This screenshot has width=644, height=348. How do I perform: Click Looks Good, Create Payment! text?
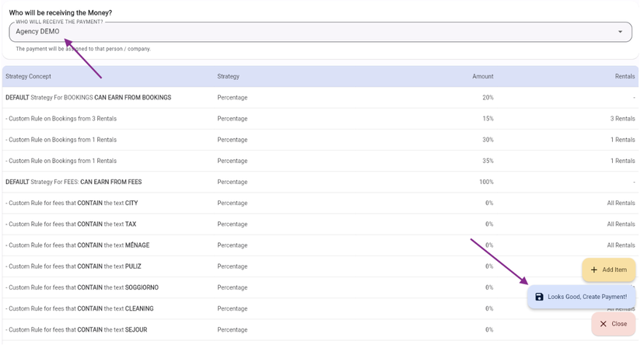587,297
